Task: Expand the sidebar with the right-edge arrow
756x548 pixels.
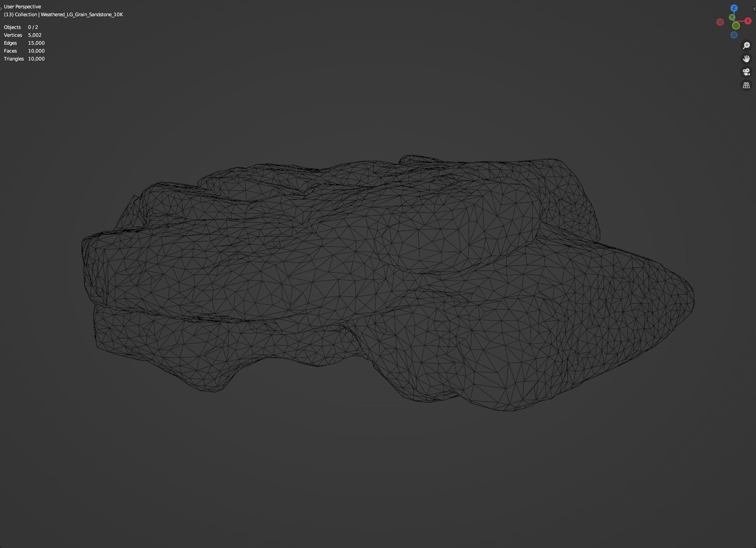Action: (754, 9)
